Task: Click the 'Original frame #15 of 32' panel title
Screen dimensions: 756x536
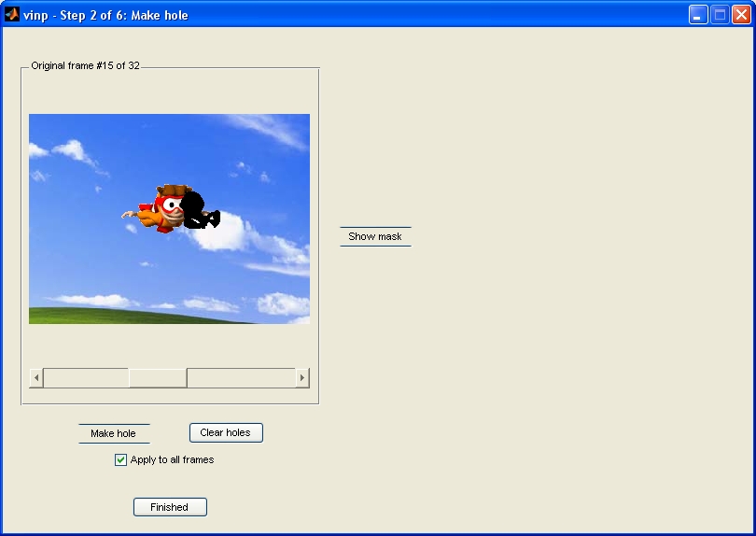Action: click(x=85, y=65)
